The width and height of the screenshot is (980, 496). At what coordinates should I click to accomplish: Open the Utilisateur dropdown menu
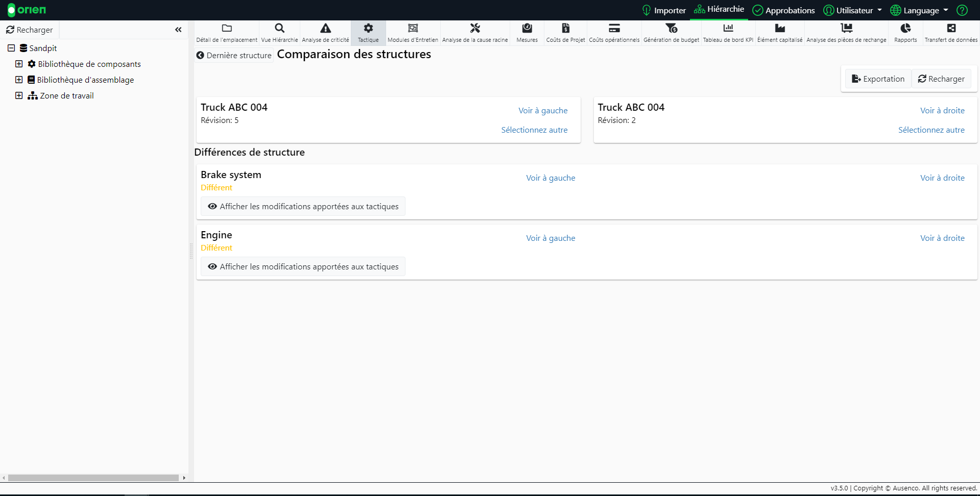pos(853,10)
